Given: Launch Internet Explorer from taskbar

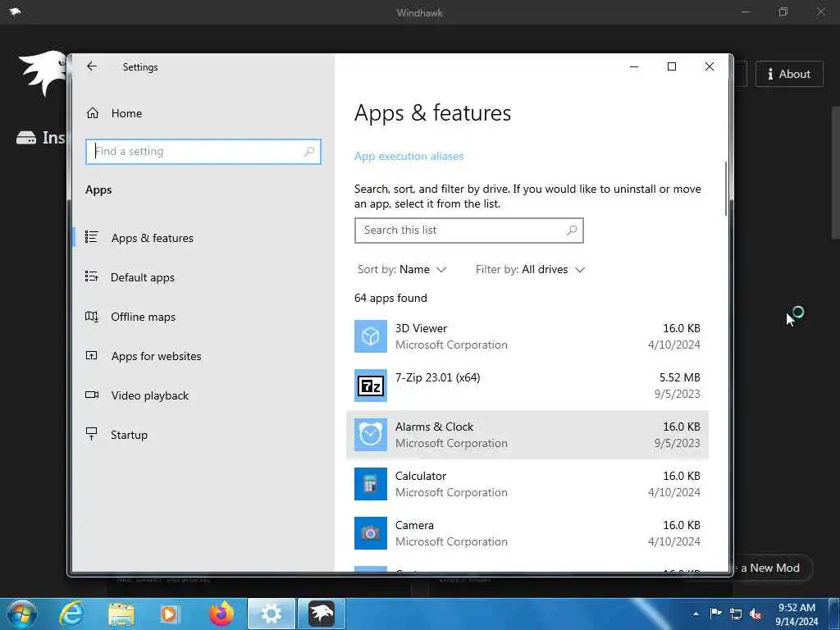Looking at the screenshot, I should click(x=71, y=614).
